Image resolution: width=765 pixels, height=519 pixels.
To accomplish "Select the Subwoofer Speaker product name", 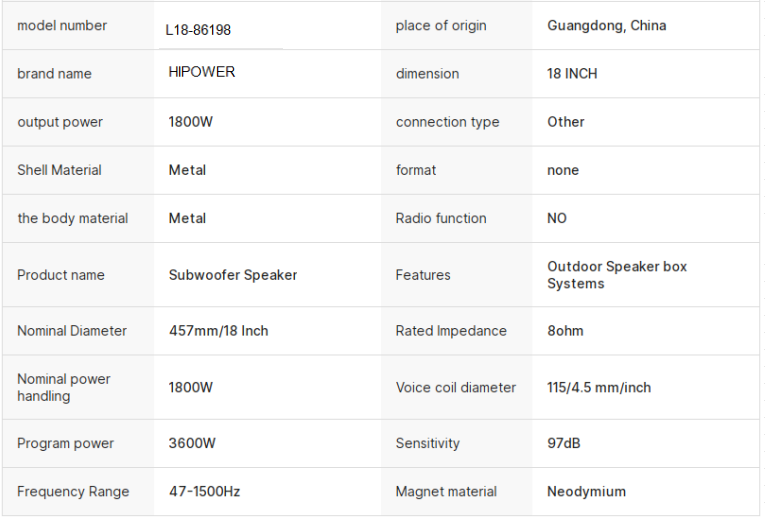I will [232, 275].
